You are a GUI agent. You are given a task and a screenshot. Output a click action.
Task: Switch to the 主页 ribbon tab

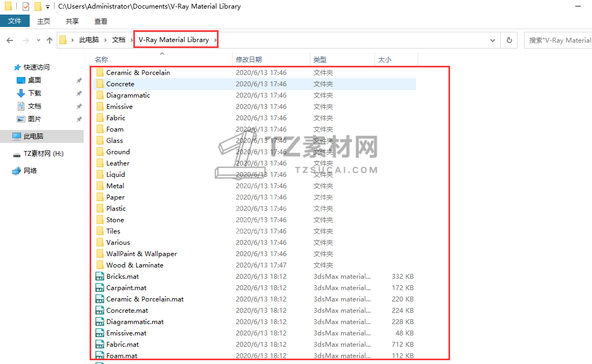point(44,21)
